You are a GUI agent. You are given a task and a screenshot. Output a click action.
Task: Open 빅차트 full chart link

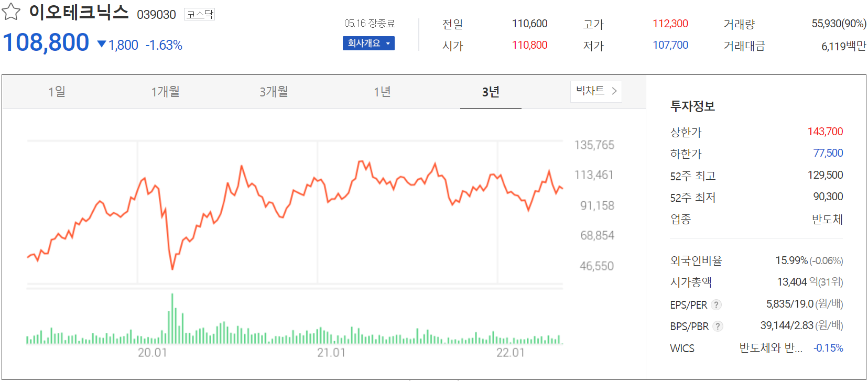(596, 91)
